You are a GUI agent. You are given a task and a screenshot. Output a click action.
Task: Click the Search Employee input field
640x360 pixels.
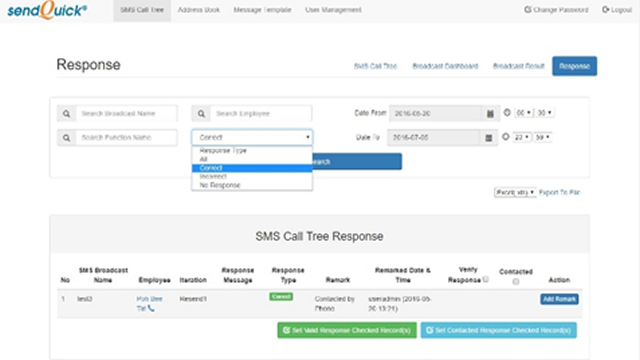[x=261, y=113]
